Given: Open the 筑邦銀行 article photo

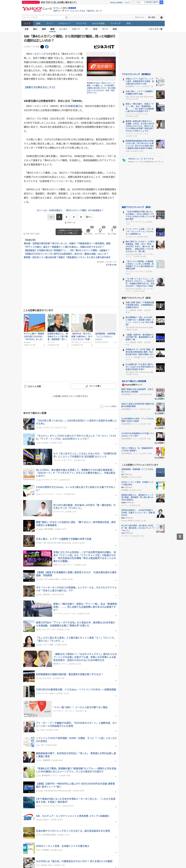Looking at the screenshot, I should point(101,66).
